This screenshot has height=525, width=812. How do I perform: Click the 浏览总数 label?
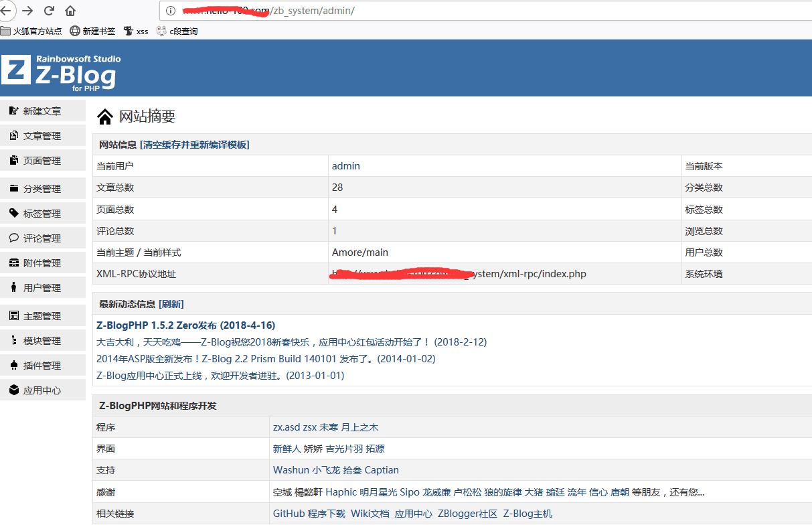(x=704, y=231)
